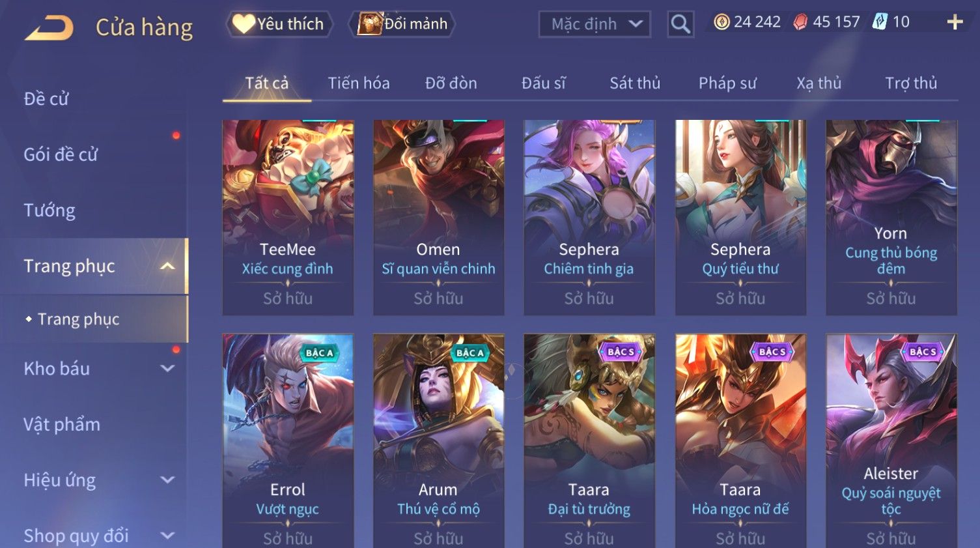Viewport: 980px width, 548px height.
Task: Select Arum Thú vệ cổ mộ skin
Action: tap(438, 441)
